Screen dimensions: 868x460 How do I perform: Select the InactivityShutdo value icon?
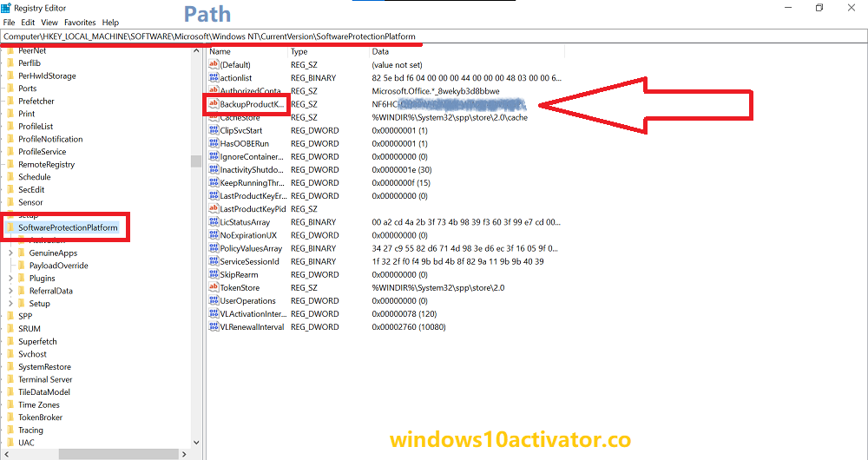click(x=214, y=170)
